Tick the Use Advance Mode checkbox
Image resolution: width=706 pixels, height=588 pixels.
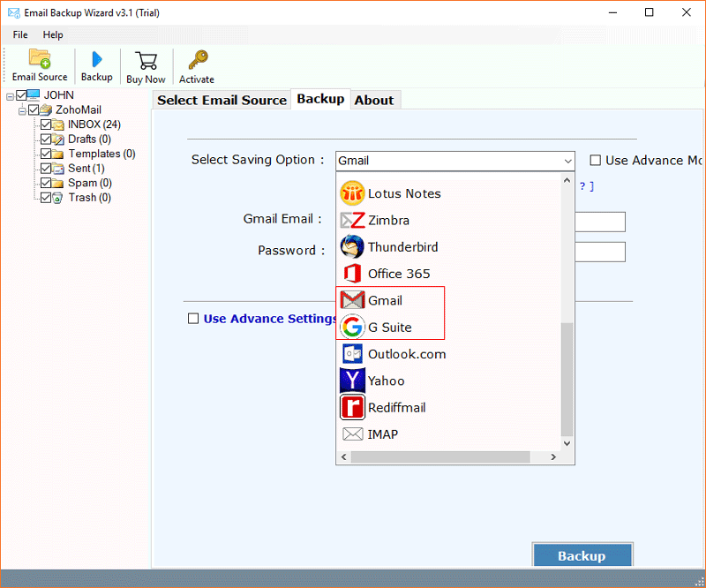(x=595, y=161)
